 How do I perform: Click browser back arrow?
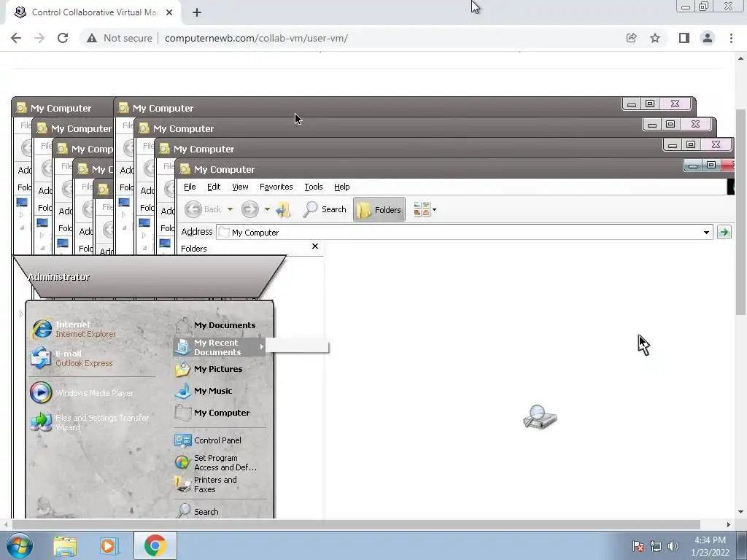pyautogui.click(x=16, y=38)
